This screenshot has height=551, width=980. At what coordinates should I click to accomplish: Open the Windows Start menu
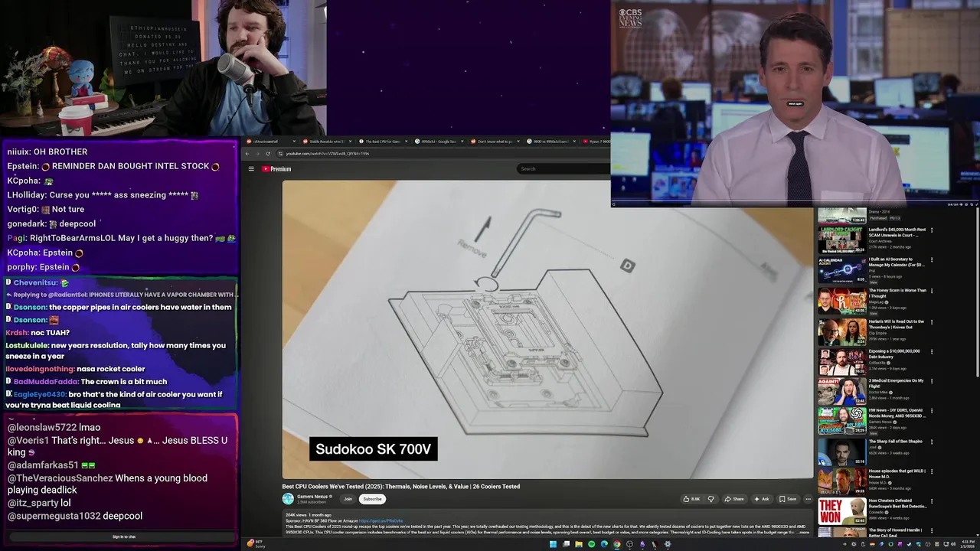[x=553, y=545]
